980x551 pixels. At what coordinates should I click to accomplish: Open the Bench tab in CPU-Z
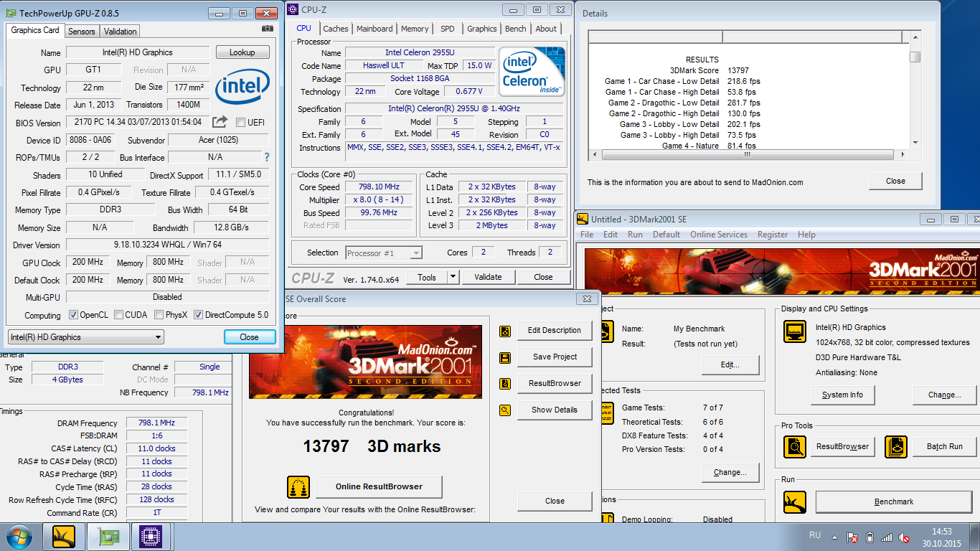click(x=515, y=29)
